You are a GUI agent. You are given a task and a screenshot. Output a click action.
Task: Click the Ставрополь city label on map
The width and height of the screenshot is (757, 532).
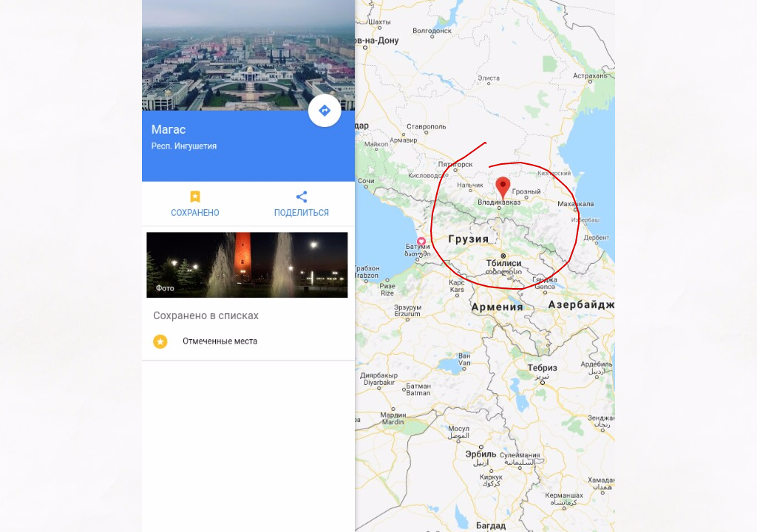[x=427, y=126]
